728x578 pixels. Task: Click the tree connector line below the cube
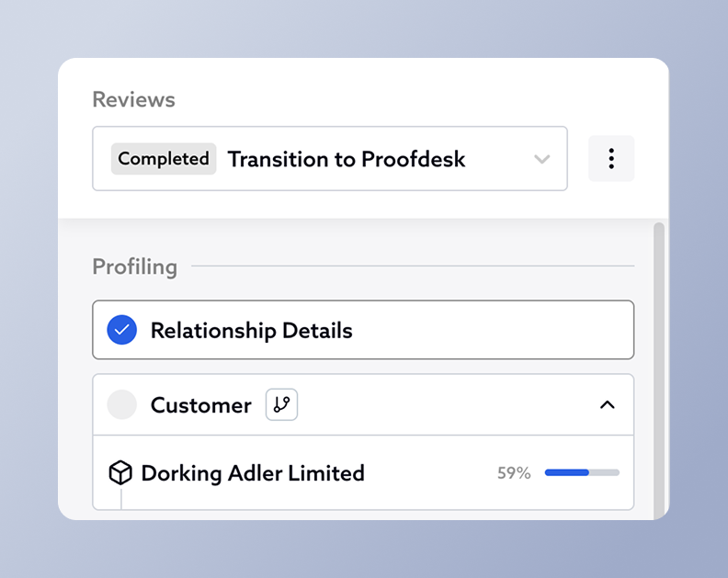[121, 498]
